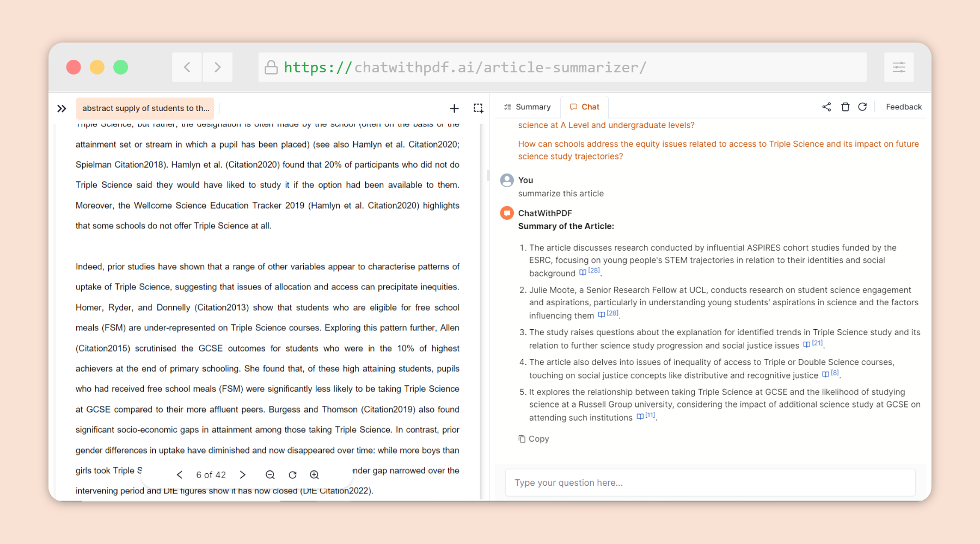Switch to the Summary tab

tap(526, 107)
